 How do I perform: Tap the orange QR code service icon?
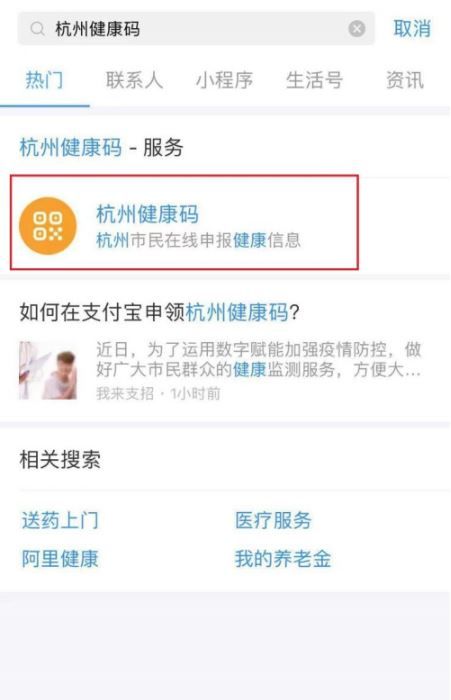[48, 226]
